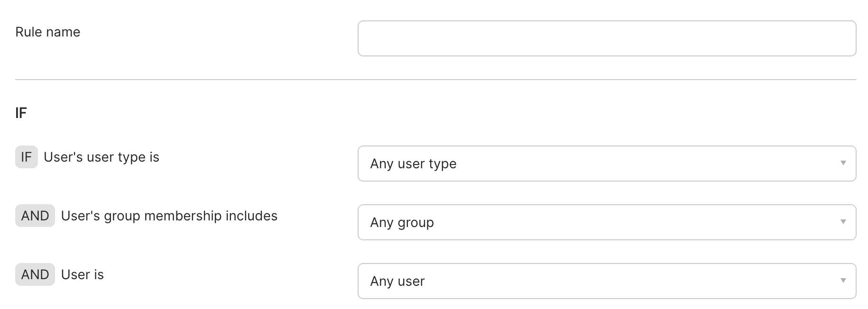868x309 pixels.
Task: Open the 'Any user' dropdown
Action: click(x=607, y=281)
